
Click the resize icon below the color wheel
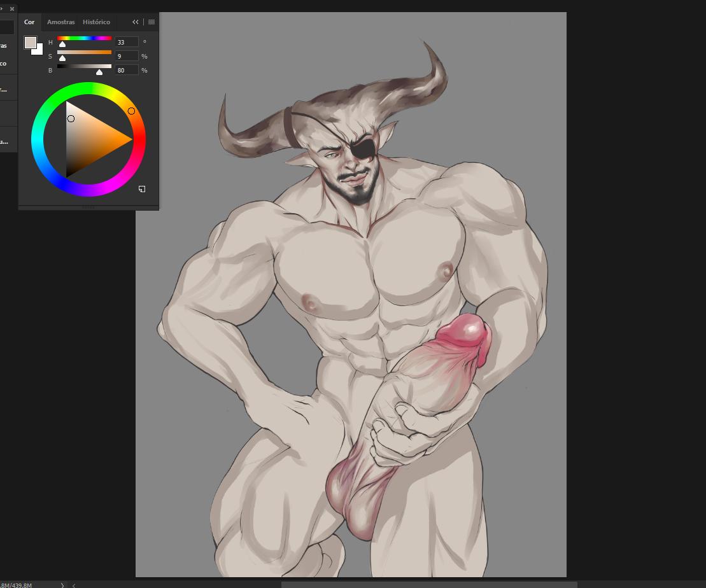(142, 189)
